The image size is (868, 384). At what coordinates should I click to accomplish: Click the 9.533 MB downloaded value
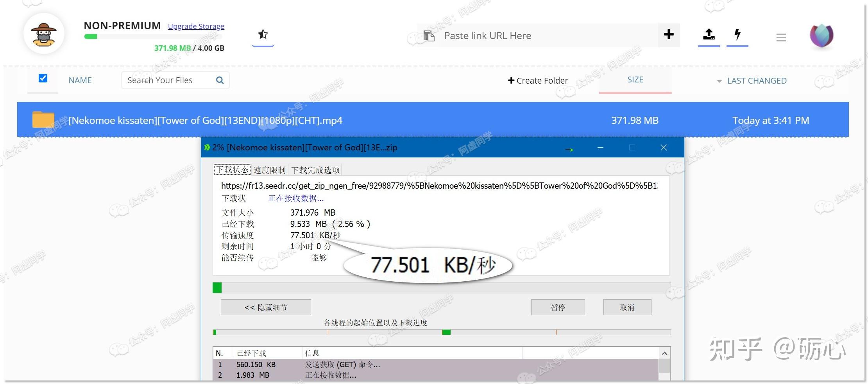(x=309, y=224)
